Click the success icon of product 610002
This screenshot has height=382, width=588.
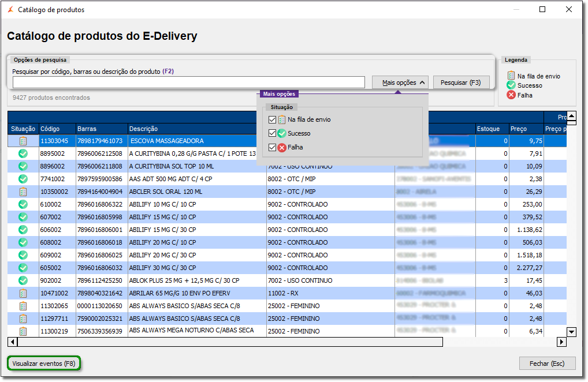click(x=23, y=204)
